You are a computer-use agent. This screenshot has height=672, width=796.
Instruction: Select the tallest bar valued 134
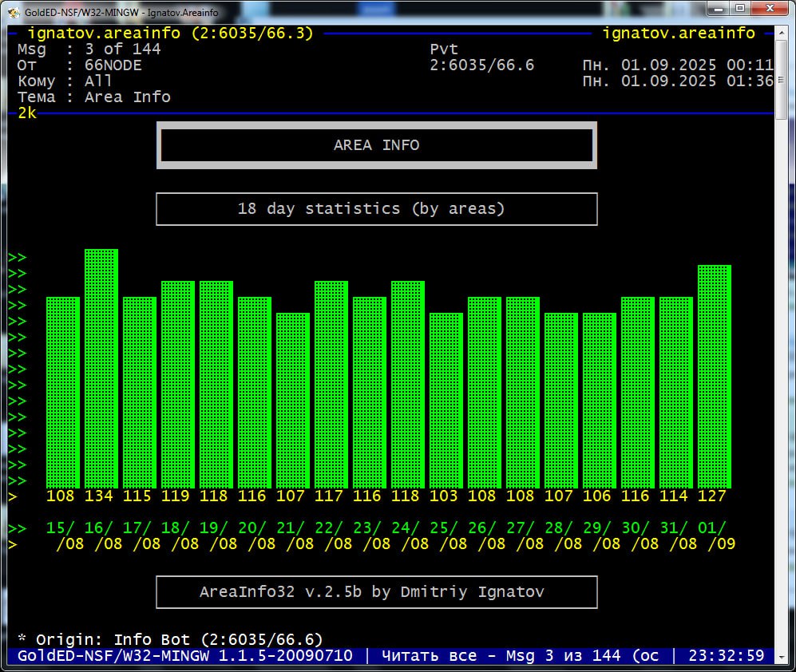101,367
